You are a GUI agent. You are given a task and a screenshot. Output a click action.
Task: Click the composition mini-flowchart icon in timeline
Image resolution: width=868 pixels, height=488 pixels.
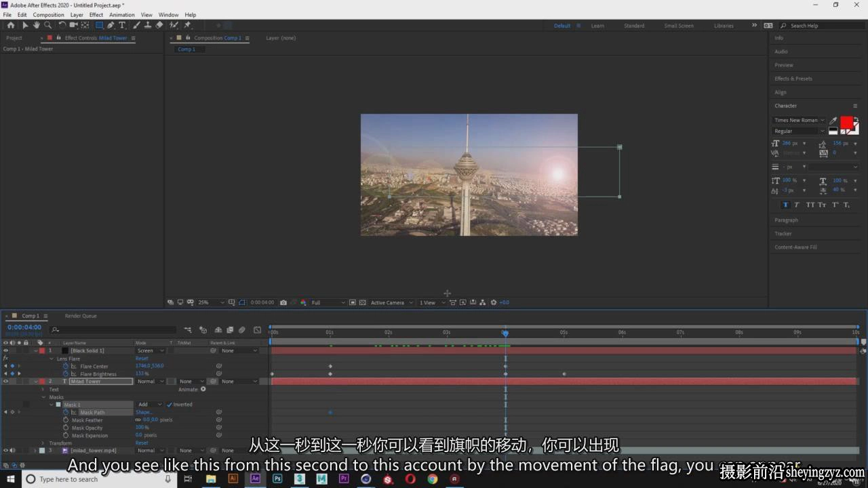pyautogui.click(x=188, y=330)
